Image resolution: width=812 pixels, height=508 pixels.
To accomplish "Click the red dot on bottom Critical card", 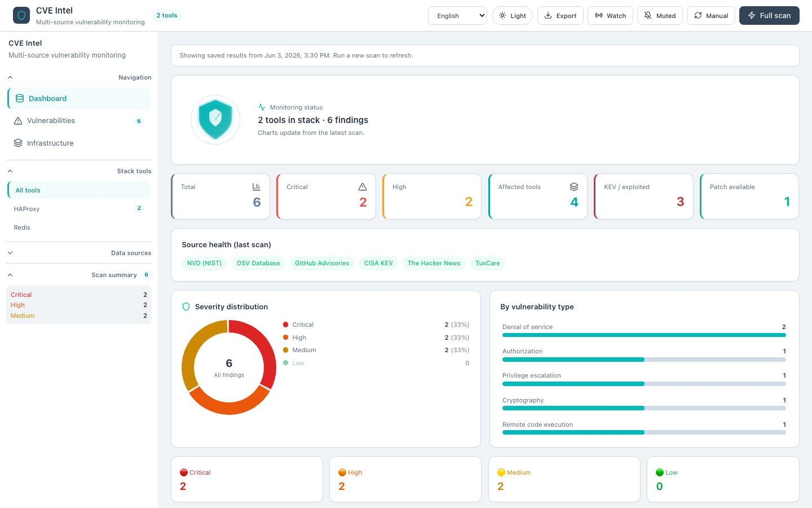I will pos(184,472).
